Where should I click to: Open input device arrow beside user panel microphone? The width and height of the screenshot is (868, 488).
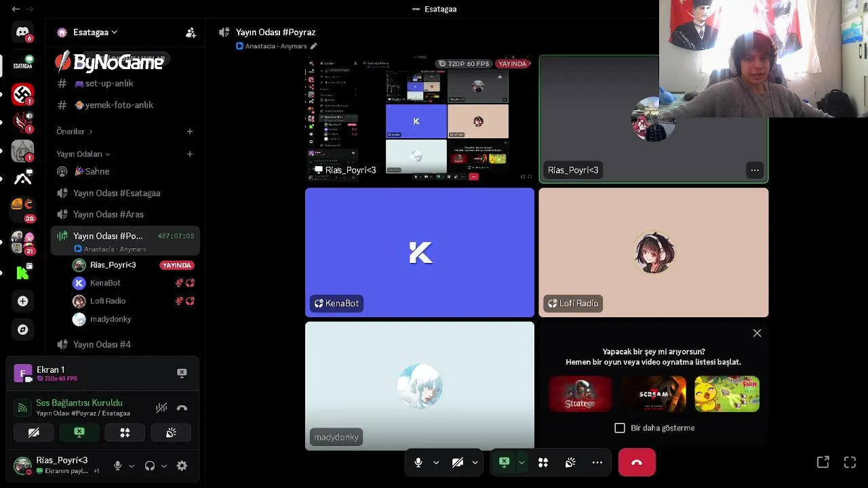(x=132, y=466)
